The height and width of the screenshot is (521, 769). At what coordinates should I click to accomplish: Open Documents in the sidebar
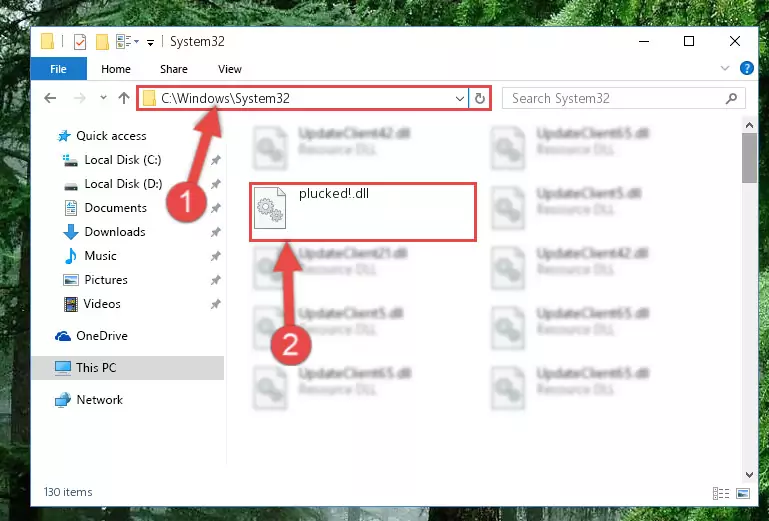(115, 208)
